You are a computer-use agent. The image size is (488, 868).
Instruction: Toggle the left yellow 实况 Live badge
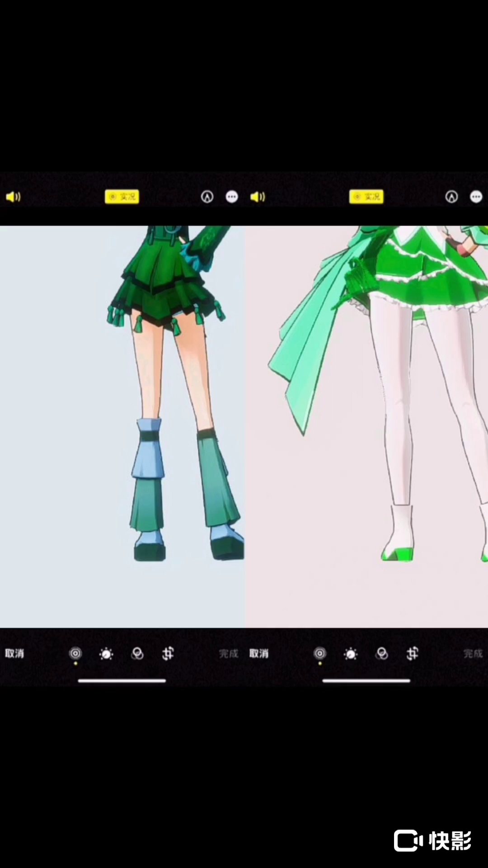pos(122,197)
